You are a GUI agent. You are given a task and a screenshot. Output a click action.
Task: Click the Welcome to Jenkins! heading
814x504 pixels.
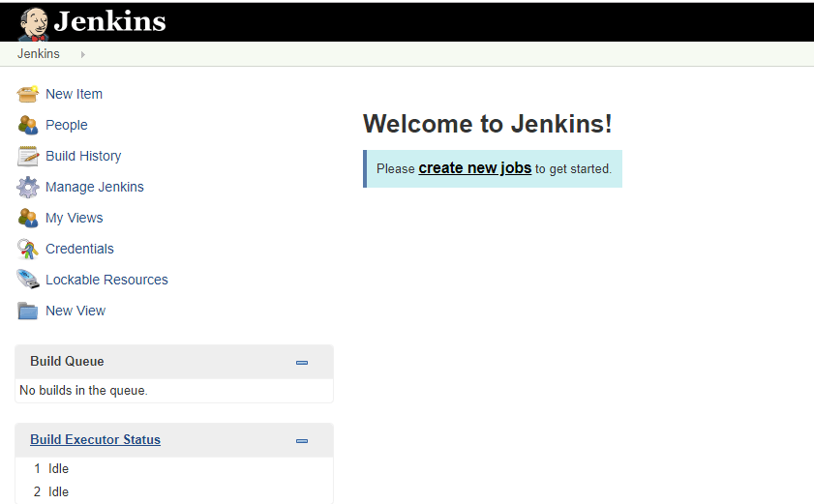coord(488,124)
